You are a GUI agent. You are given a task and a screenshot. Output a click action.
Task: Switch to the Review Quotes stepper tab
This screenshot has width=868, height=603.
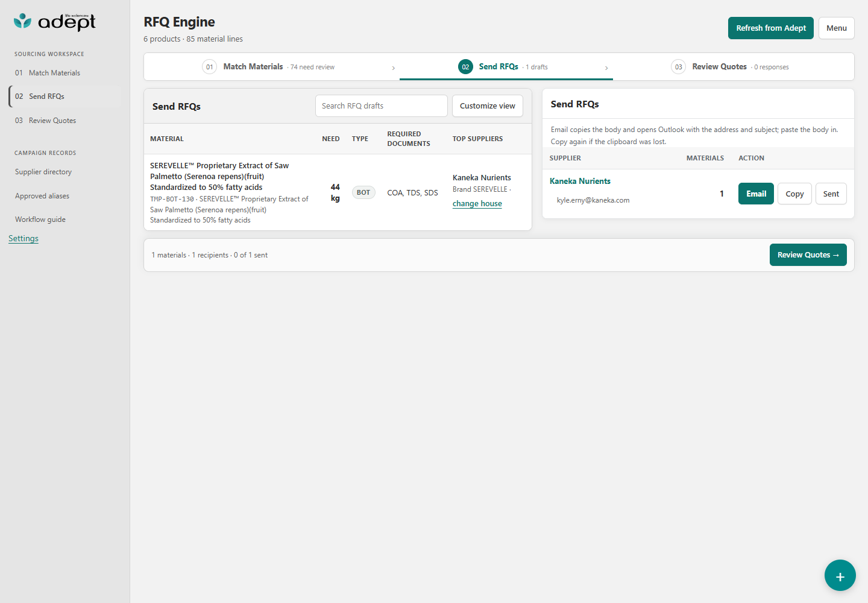click(733, 67)
